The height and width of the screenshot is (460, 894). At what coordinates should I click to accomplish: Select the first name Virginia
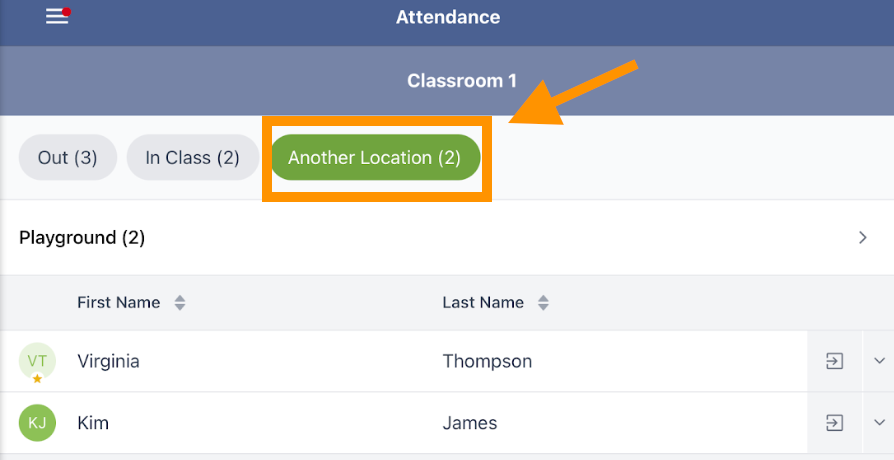point(108,362)
